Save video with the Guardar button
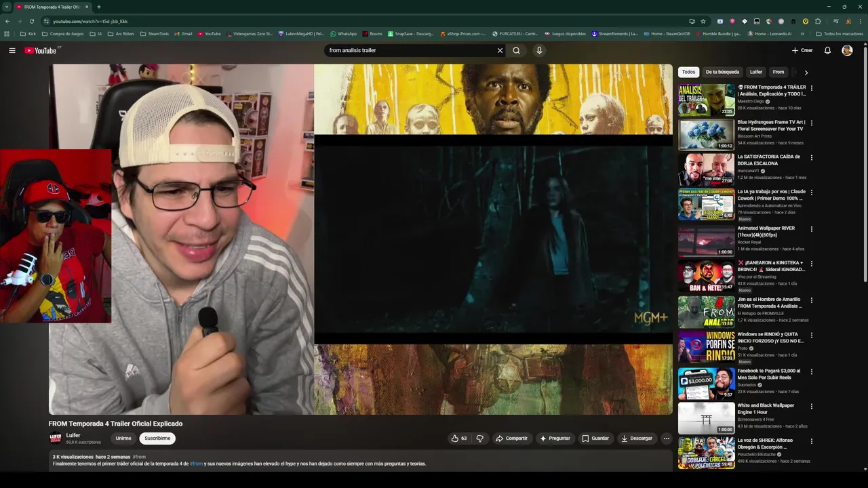This screenshot has height=488, width=868. click(595, 439)
